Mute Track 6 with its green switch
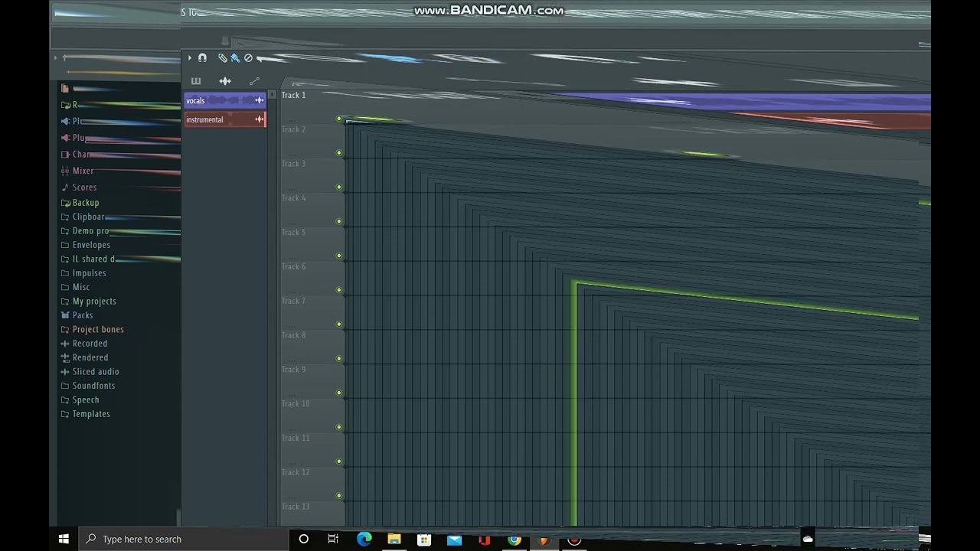This screenshot has height=551, width=980. 339,290
